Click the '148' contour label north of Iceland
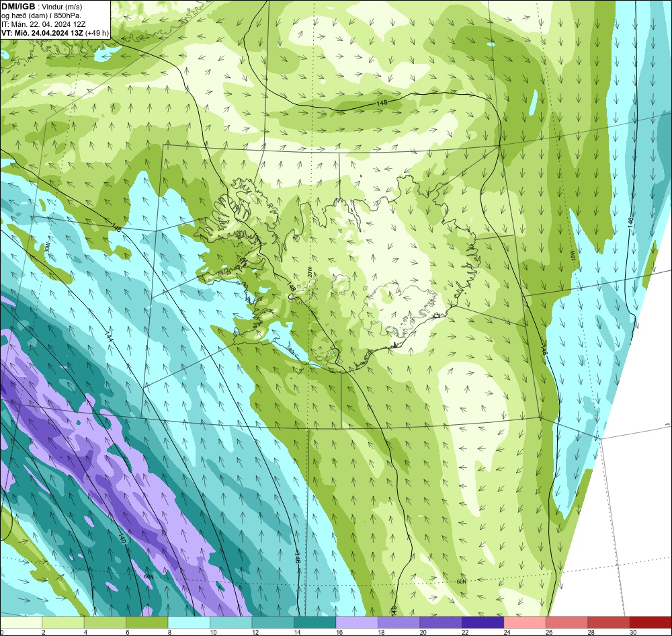672x636 pixels. coord(382,103)
